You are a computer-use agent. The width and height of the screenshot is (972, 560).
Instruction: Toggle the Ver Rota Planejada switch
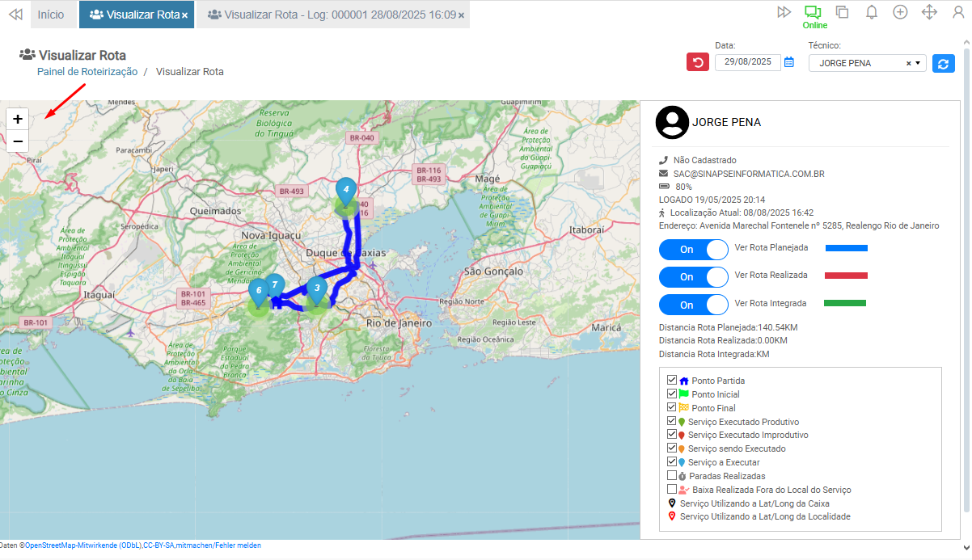694,250
